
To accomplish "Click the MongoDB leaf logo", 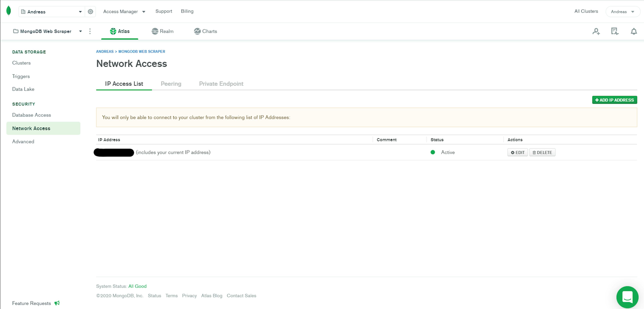I will 8,11.
